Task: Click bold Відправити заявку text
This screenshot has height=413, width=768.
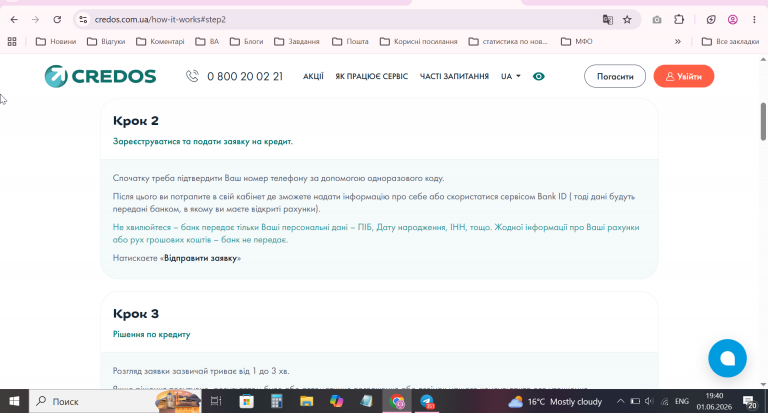Action: 200,258
